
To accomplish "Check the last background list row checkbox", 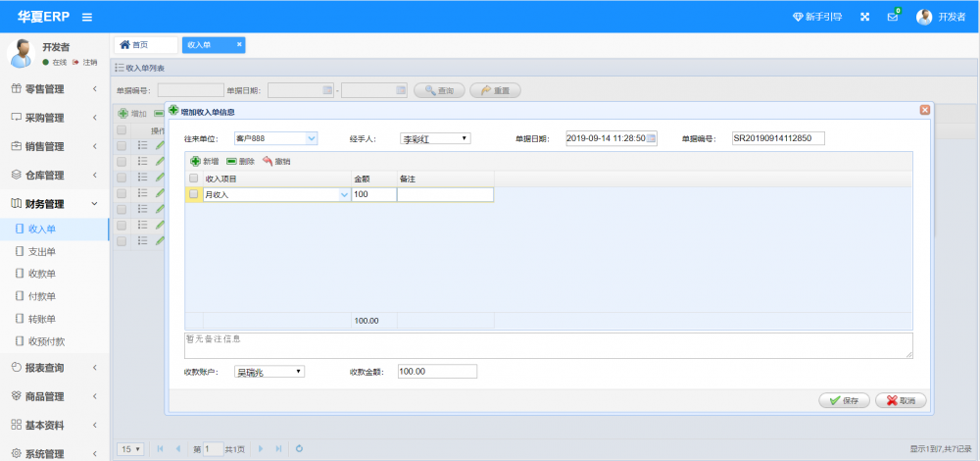I will coord(122,240).
